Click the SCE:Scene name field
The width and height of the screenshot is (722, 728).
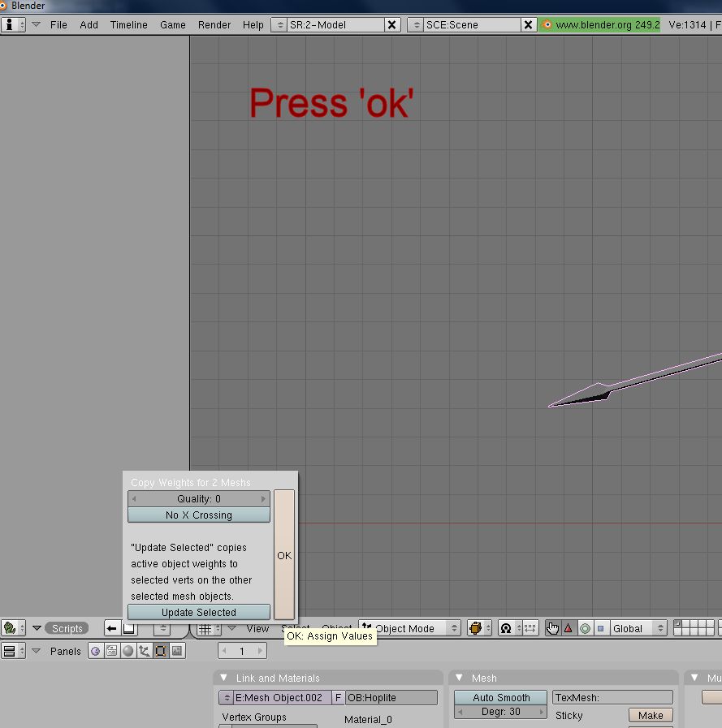click(x=472, y=24)
